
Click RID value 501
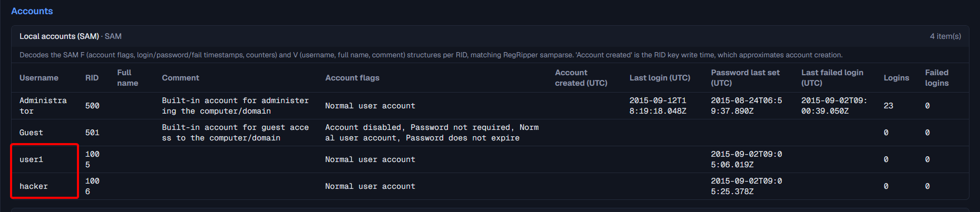(92, 133)
